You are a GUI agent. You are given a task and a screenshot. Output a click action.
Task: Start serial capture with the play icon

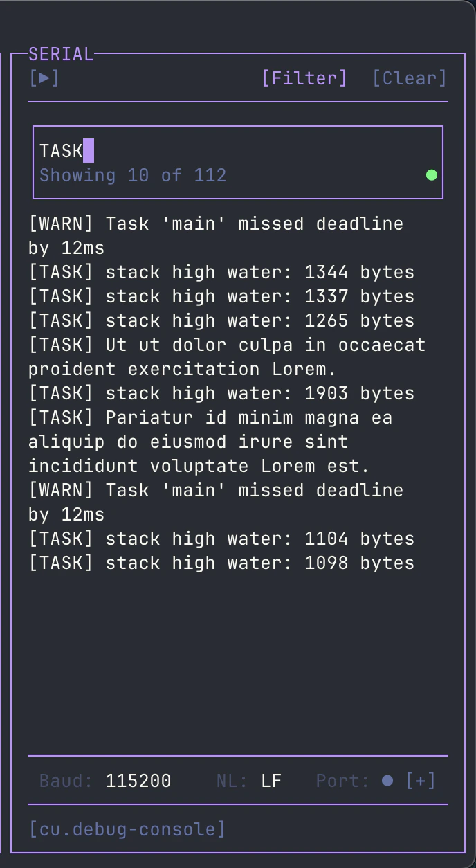pyautogui.click(x=44, y=78)
